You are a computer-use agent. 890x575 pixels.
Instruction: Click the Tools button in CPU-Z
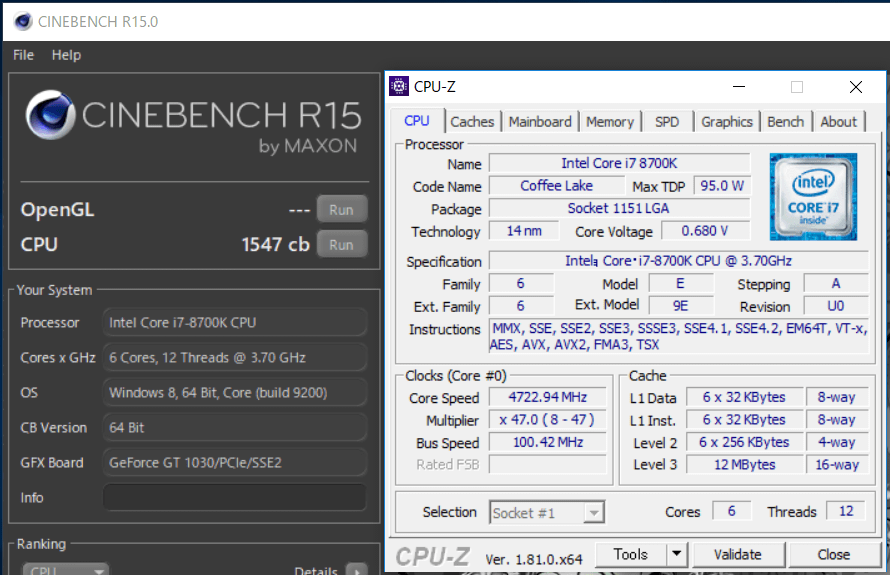point(631,553)
